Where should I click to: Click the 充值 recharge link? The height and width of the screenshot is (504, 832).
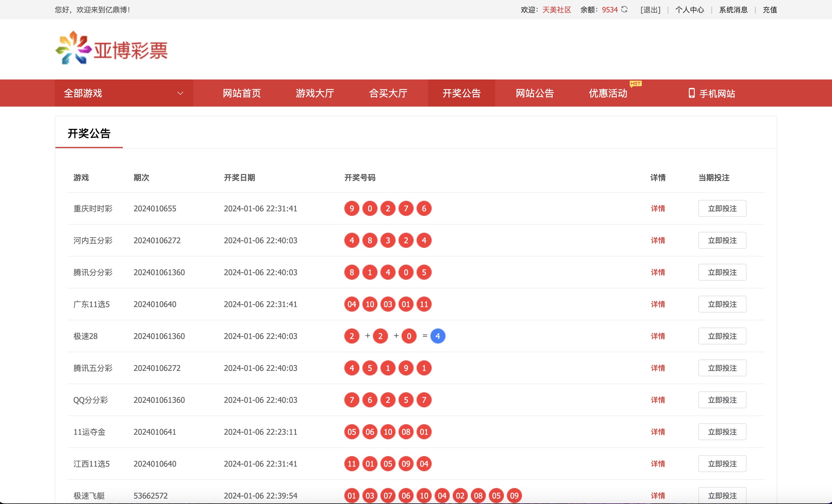click(x=770, y=10)
